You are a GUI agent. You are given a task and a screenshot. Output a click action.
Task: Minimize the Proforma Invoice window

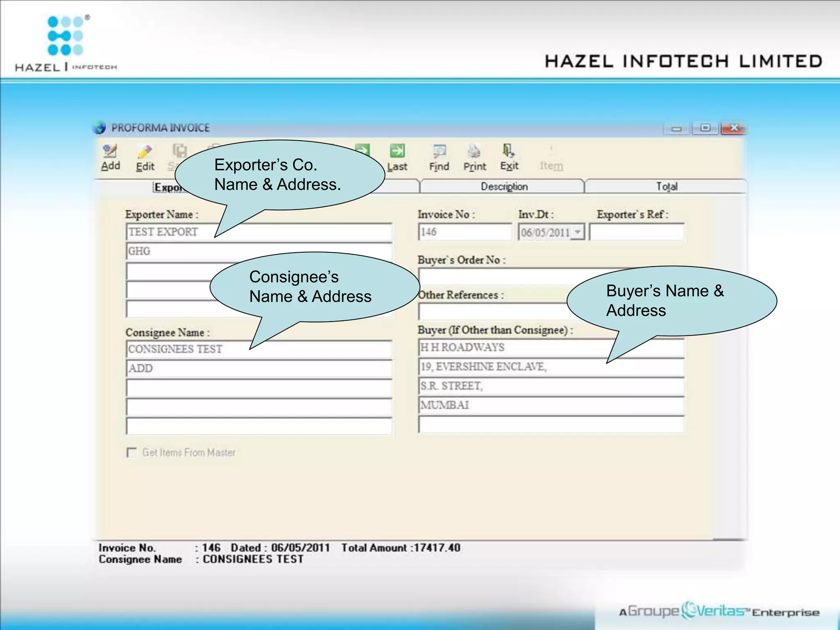click(676, 128)
